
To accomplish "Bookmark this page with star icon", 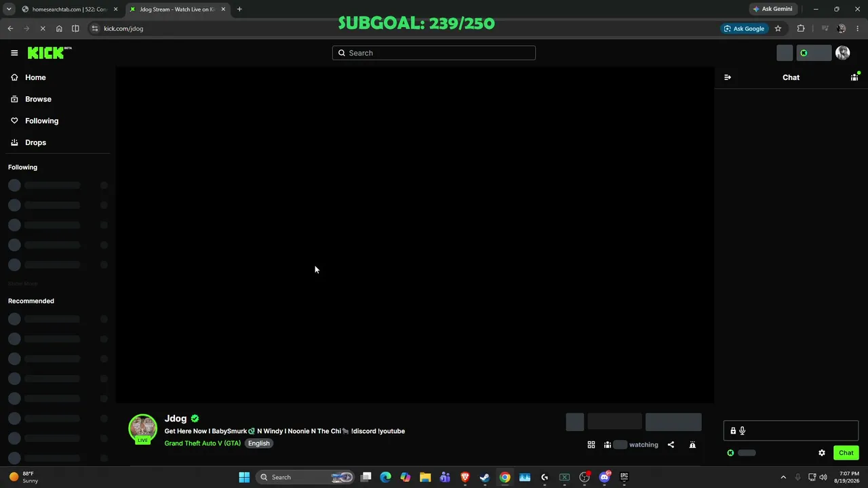I will point(778,28).
